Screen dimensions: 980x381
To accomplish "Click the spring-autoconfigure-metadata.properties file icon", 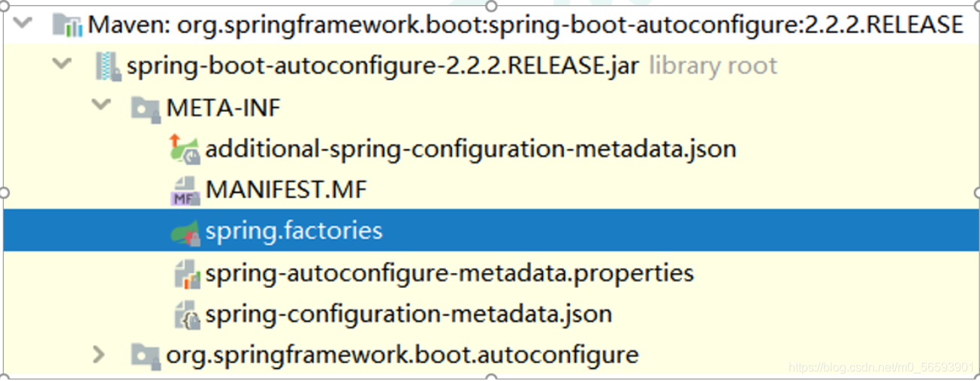I will (x=186, y=274).
